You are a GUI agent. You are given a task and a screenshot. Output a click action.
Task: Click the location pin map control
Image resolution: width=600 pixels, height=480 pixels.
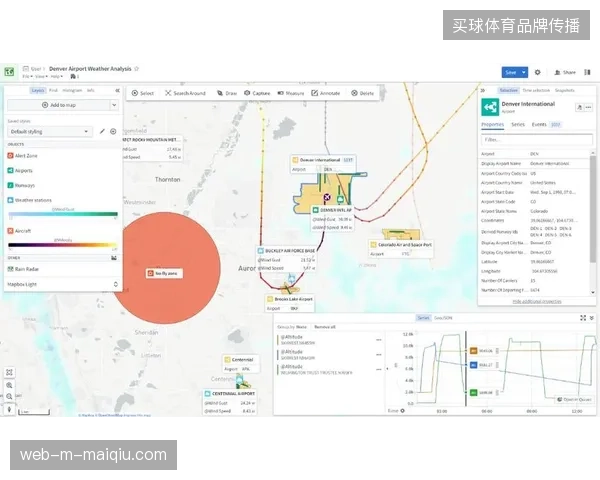[10, 410]
